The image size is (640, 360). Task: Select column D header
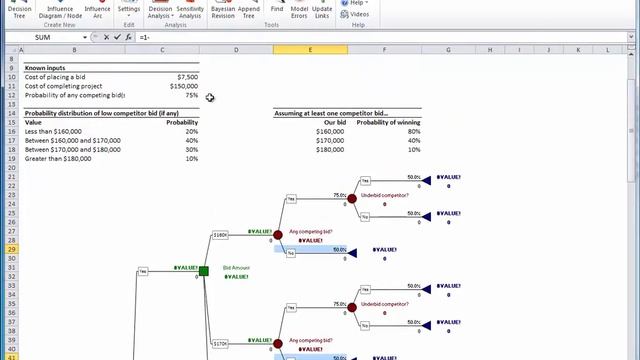tap(236, 50)
